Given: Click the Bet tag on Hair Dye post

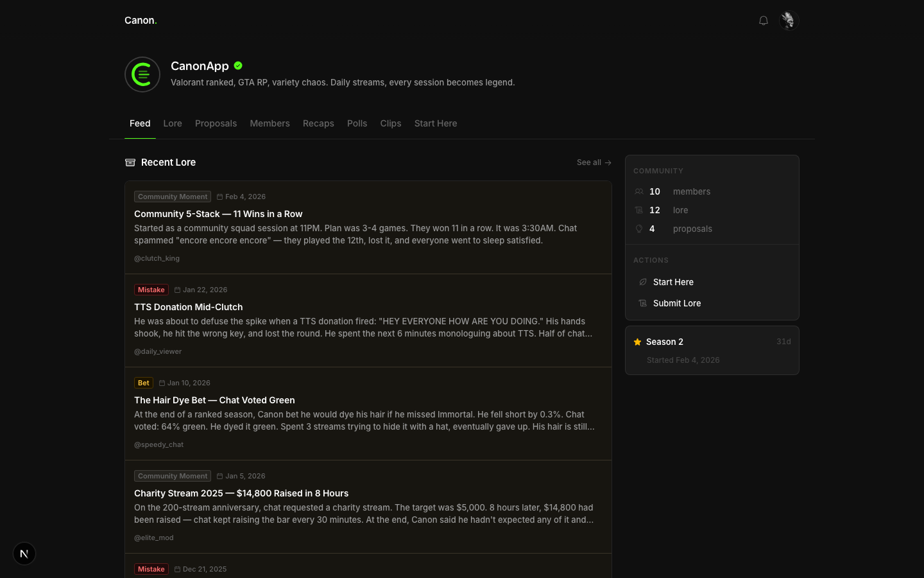Looking at the screenshot, I should (x=143, y=383).
